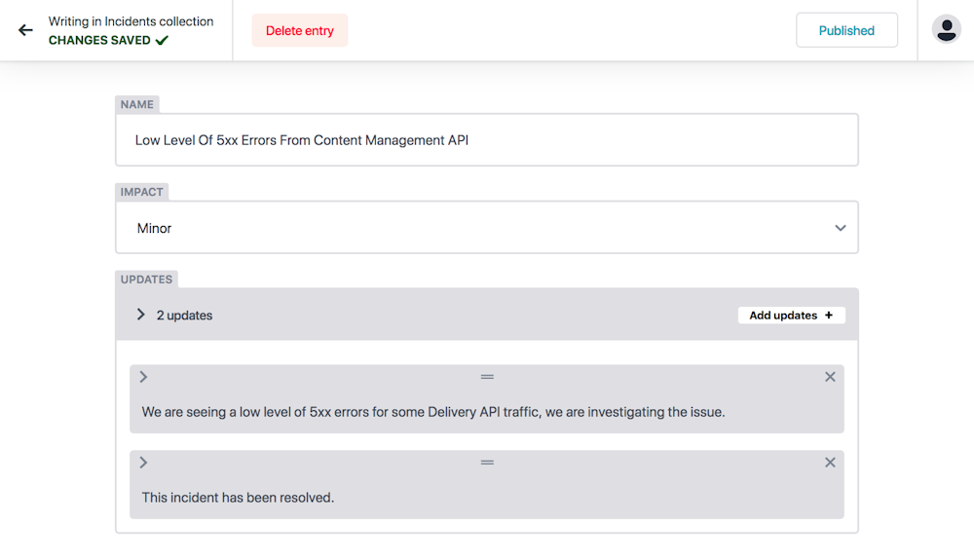Click the incident resolved update text
The width and height of the screenshot is (974, 560).
coord(238,498)
